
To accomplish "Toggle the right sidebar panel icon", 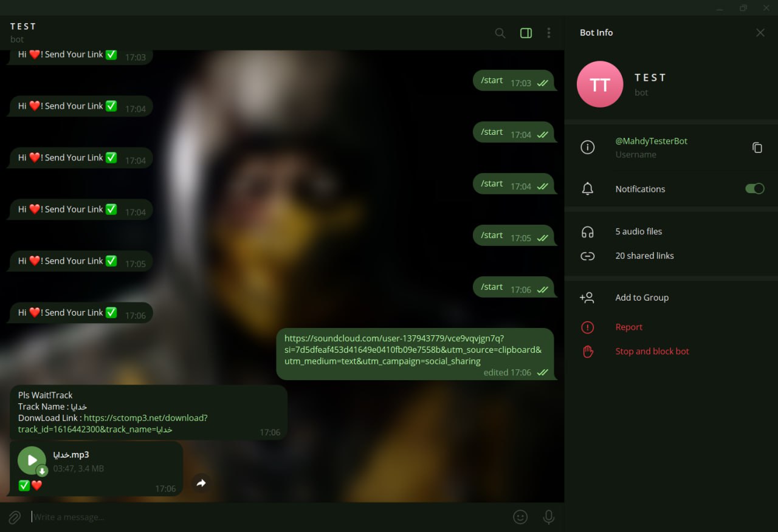I will click(526, 33).
